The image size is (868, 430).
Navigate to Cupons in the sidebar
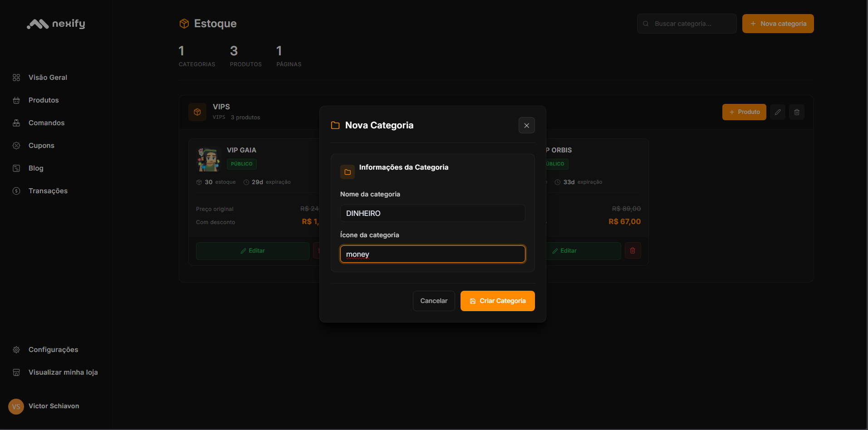pos(41,146)
